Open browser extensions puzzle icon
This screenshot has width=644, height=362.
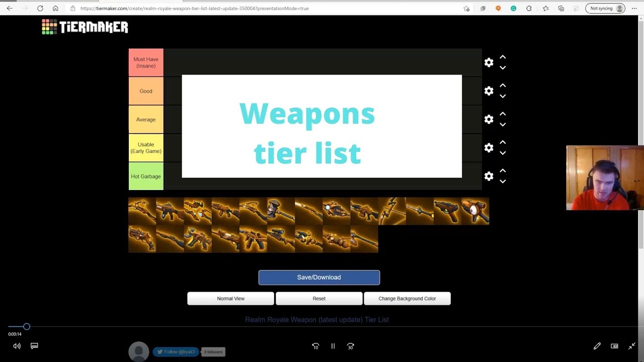pyautogui.click(x=529, y=8)
